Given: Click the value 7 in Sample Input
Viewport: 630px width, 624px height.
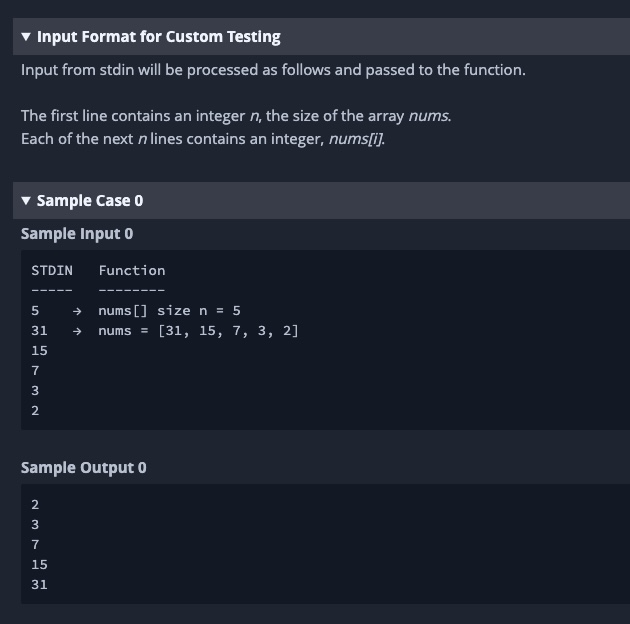Looking at the screenshot, I should 36,371.
